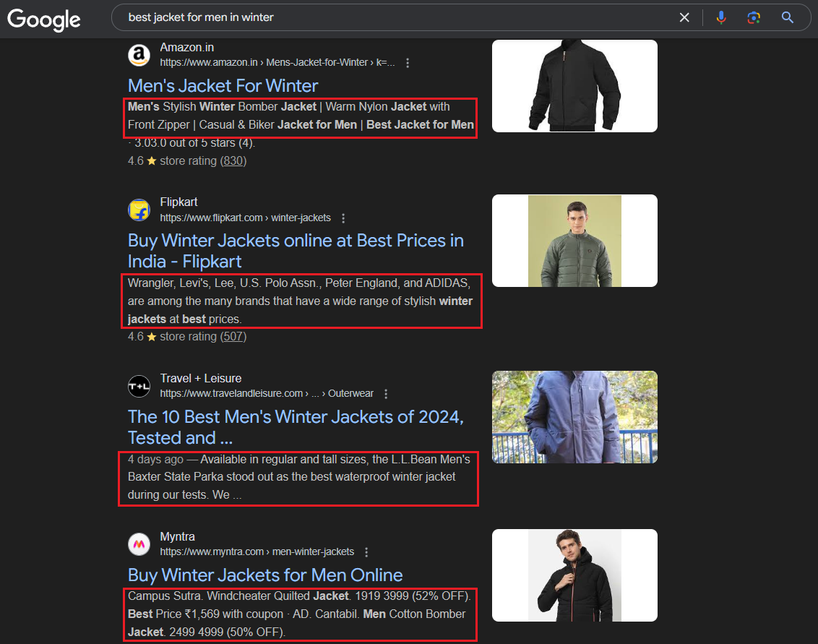This screenshot has height=644, width=818.
Task: Click the "Flipkart" site name
Action: pos(178,202)
